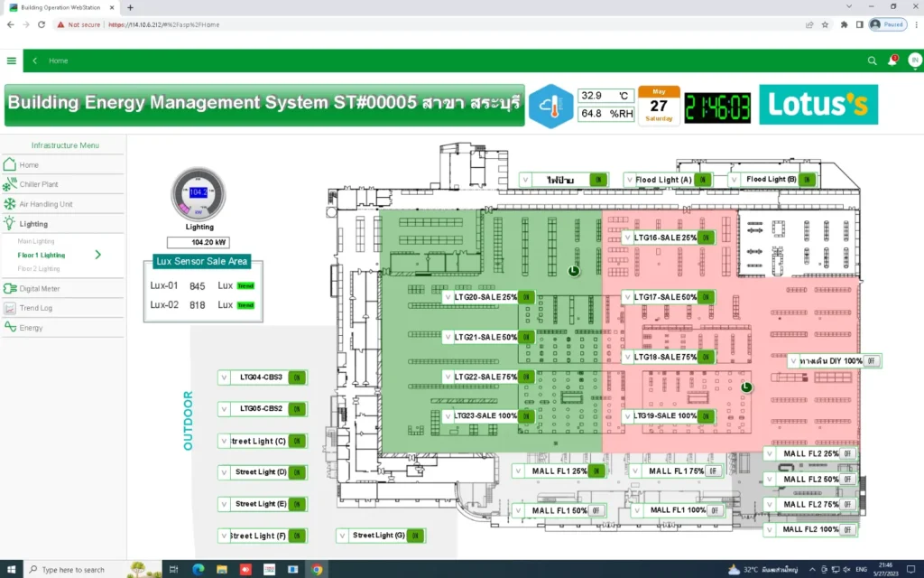
Task: Click the back arrow beside Home
Action: (35, 61)
